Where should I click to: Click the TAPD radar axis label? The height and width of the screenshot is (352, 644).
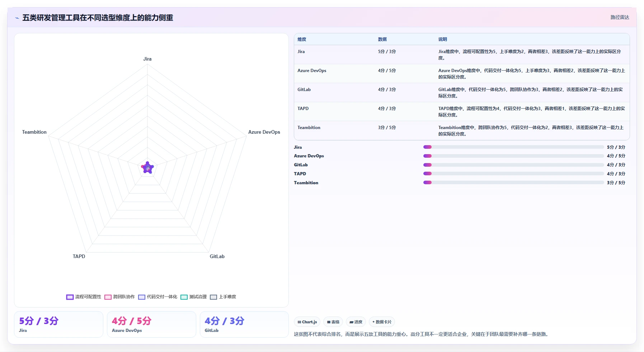pos(79,256)
